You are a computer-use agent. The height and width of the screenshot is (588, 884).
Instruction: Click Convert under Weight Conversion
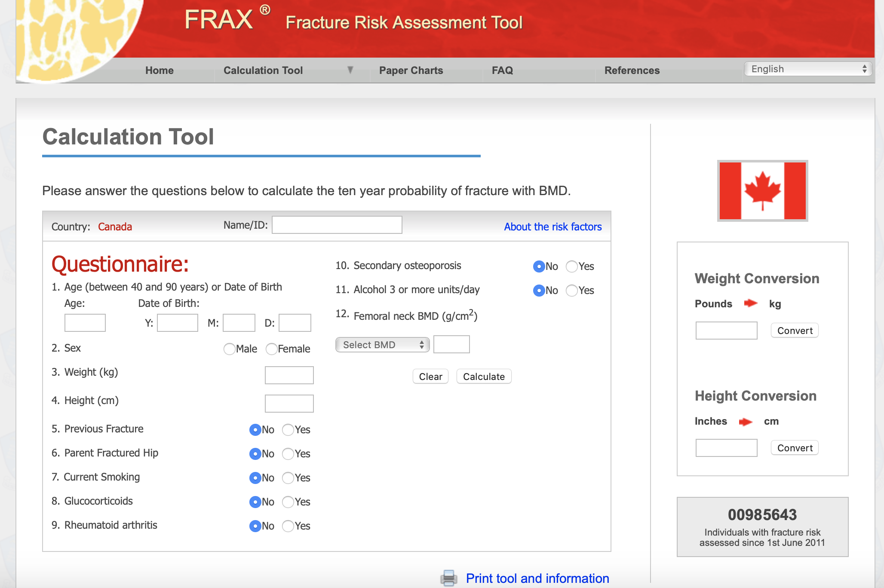[x=795, y=331]
